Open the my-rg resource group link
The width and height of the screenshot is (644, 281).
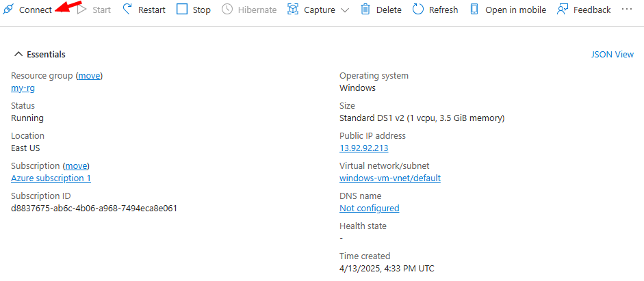point(23,88)
